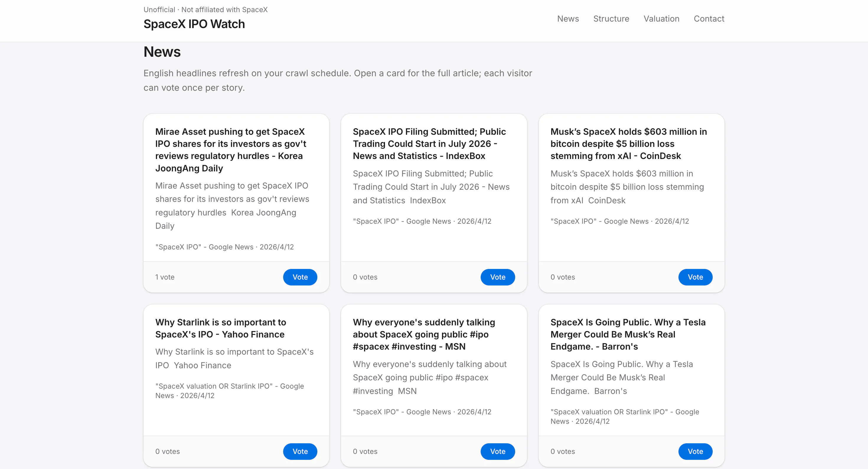Vote on the CoinDesk bitcoin story
Image resolution: width=868 pixels, height=469 pixels.
[695, 277]
